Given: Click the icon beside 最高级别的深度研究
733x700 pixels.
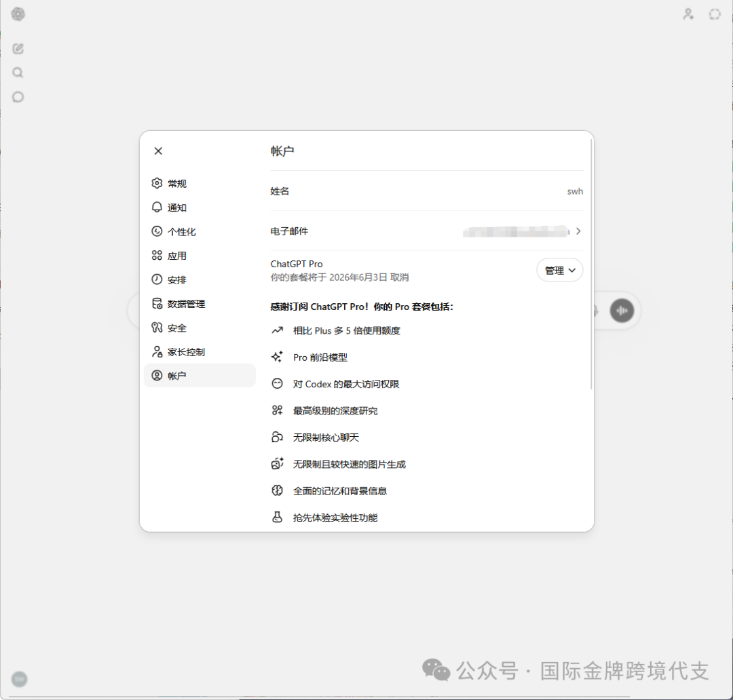Looking at the screenshot, I should [x=277, y=410].
